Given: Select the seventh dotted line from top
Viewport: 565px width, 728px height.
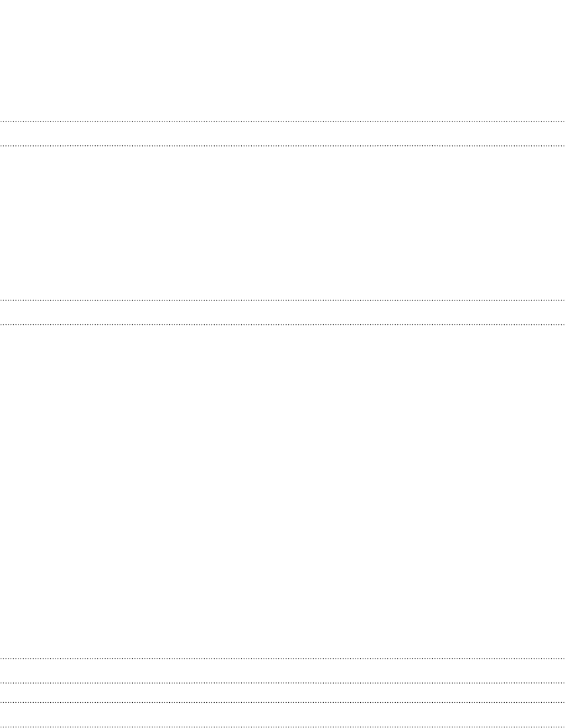Looking at the screenshot, I should (282, 702).
